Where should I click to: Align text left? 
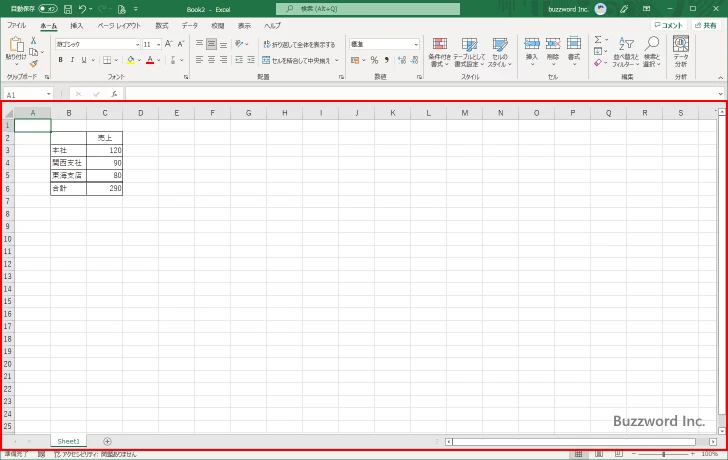click(x=199, y=60)
